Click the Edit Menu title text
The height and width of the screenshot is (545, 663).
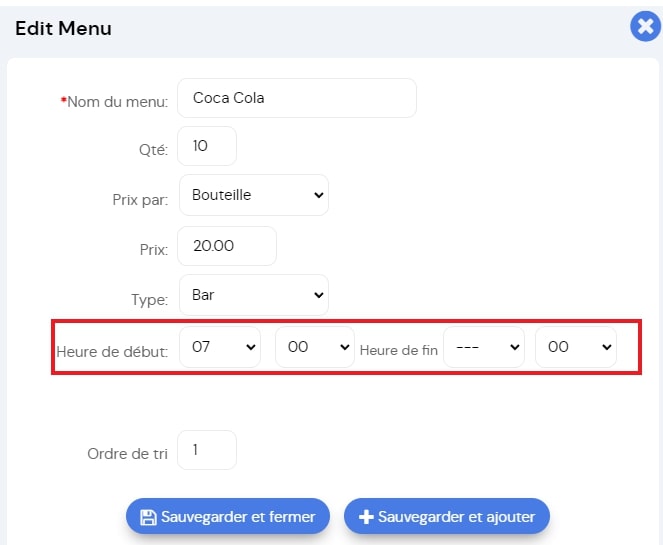(63, 28)
